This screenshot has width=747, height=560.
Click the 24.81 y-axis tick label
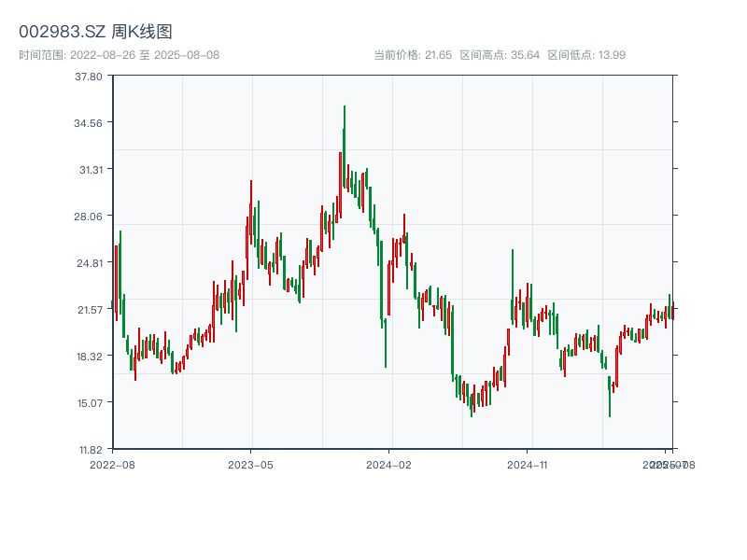89,263
